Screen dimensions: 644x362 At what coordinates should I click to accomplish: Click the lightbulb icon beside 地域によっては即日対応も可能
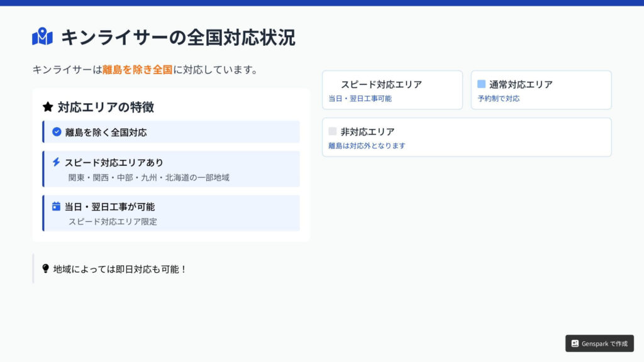45,268
